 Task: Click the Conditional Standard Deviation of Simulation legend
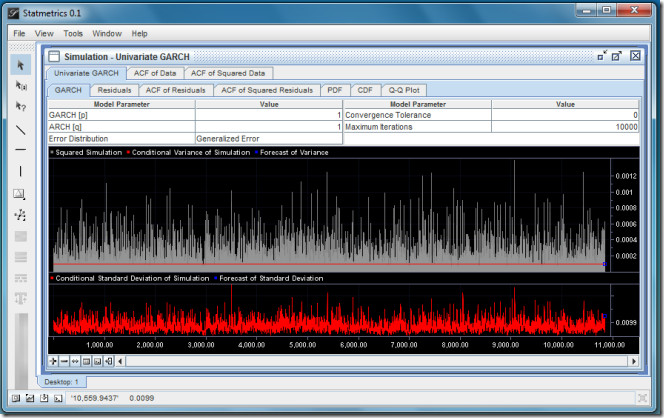[x=130, y=278]
